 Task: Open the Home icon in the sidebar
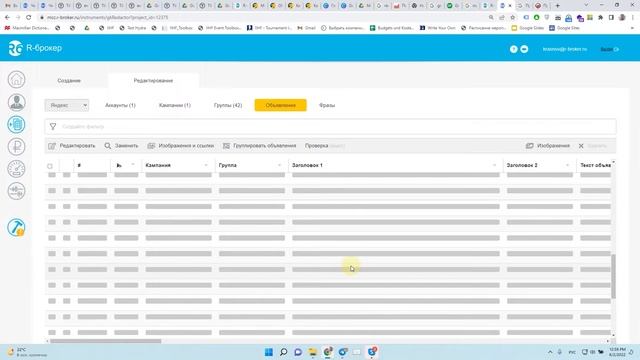[x=16, y=79]
